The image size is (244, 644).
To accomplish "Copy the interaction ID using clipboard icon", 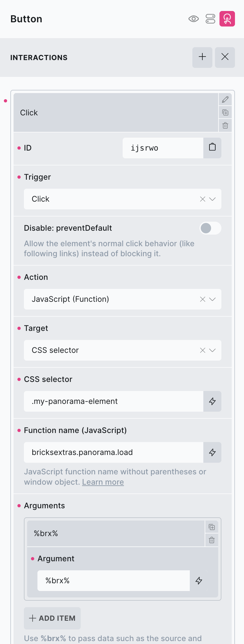I will tap(212, 148).
